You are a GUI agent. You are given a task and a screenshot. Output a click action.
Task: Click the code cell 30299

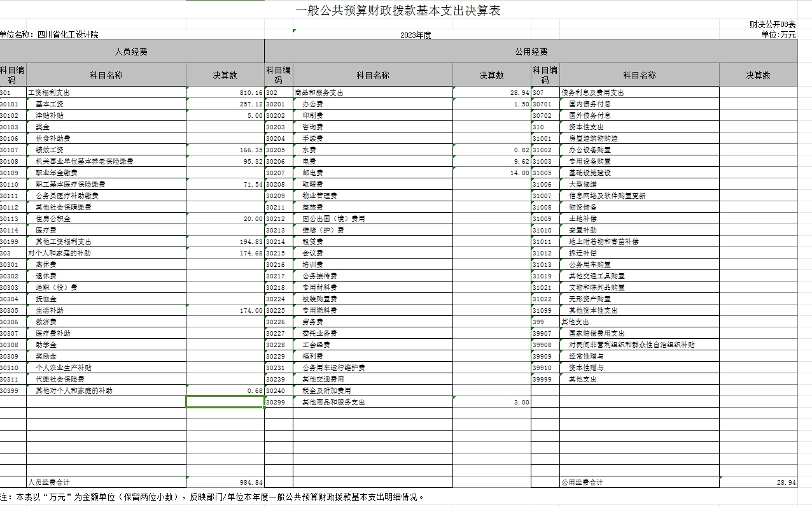[x=279, y=402]
